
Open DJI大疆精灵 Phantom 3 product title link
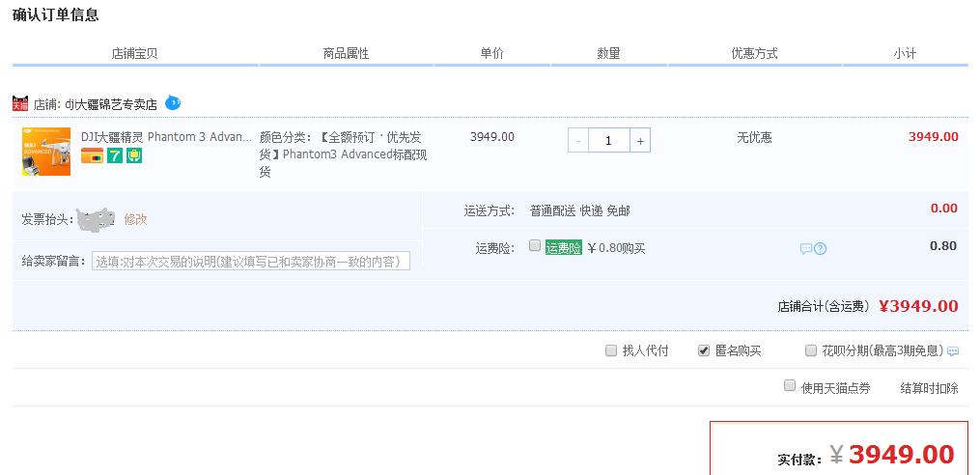[166, 137]
